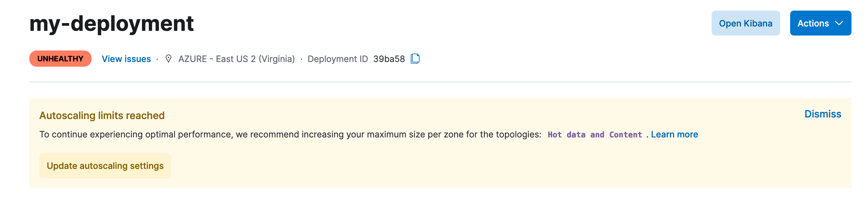The width and height of the screenshot is (868, 201).
Task: Click the Autoscaling limits reached heading
Action: pyautogui.click(x=102, y=116)
